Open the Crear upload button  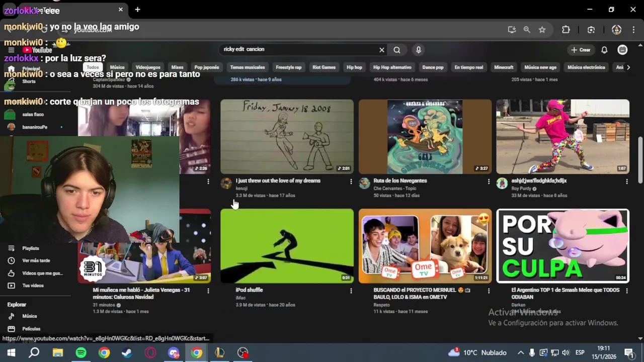point(581,50)
